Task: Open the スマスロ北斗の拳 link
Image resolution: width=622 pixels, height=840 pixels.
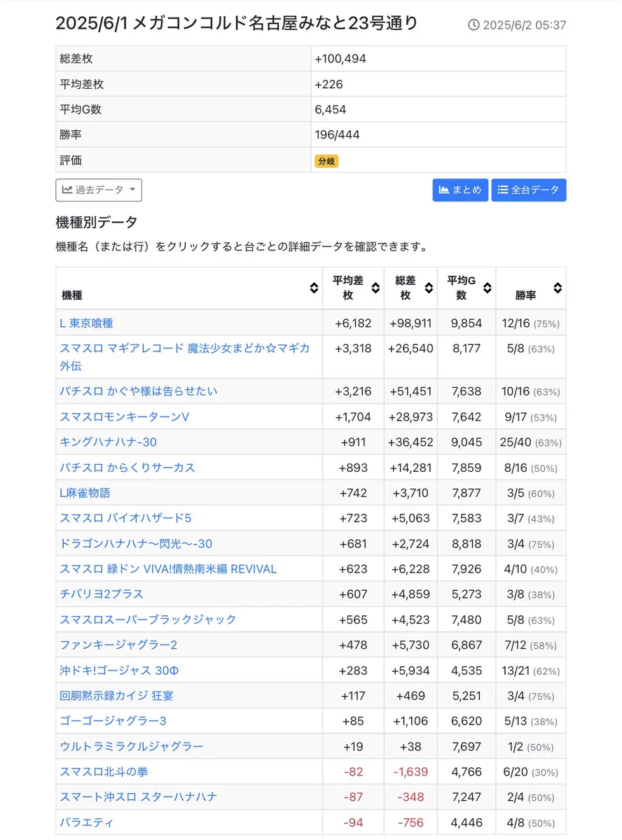Action: (x=104, y=772)
